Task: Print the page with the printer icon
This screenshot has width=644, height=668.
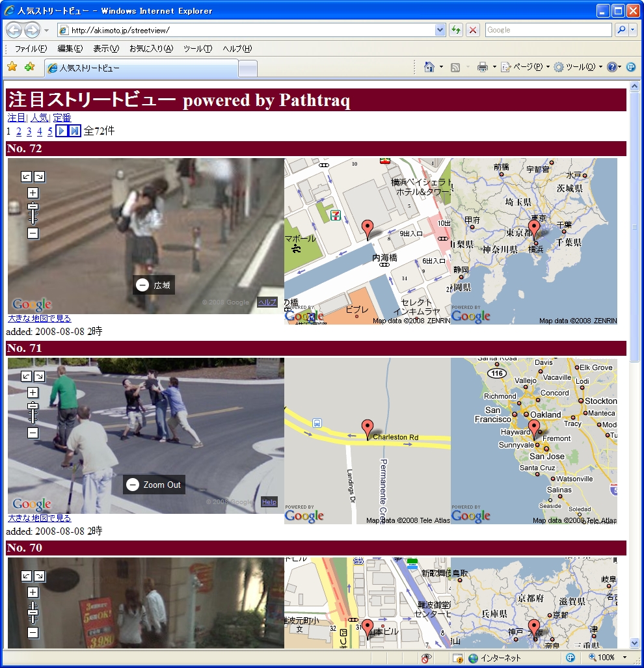Action: pos(482,67)
